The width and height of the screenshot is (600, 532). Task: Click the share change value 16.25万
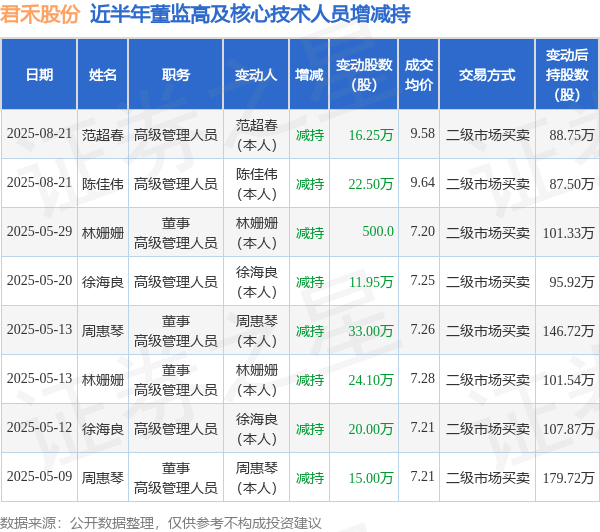point(371,135)
